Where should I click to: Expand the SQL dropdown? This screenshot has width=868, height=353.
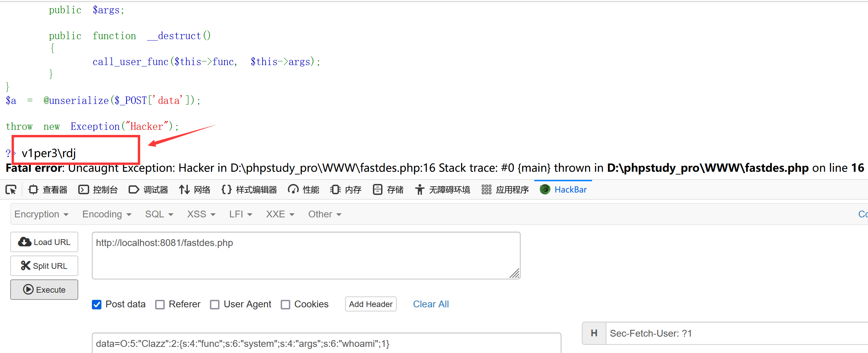[x=159, y=214]
